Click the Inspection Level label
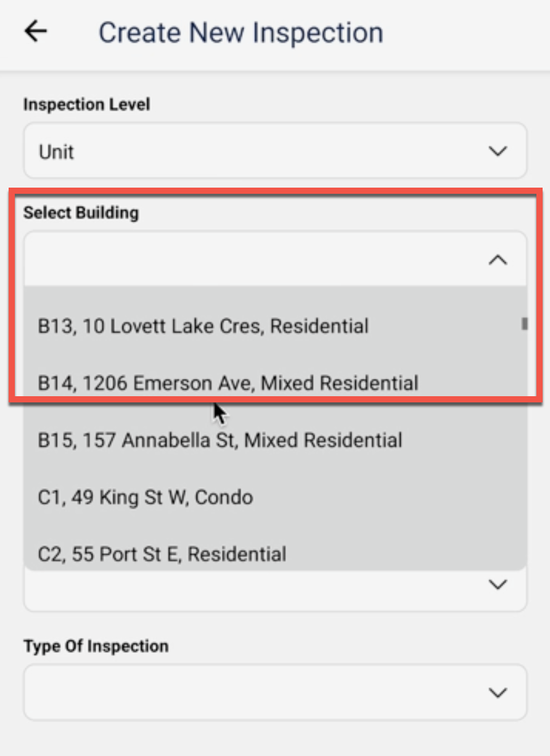Screen dimensions: 550x756 pos(87,104)
